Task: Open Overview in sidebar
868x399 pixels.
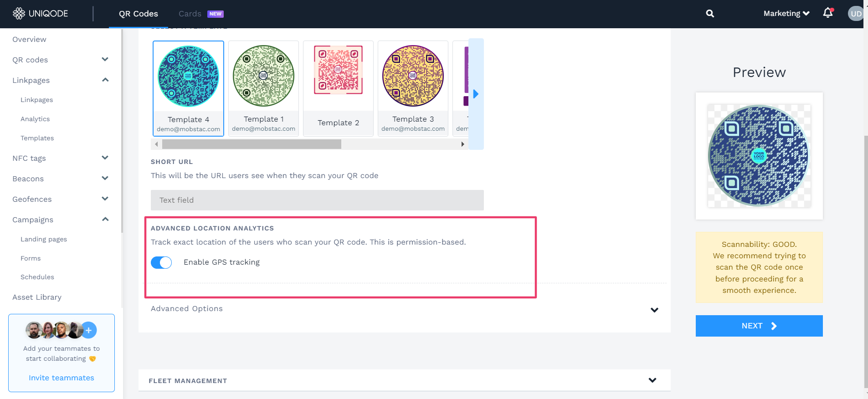Action: (29, 40)
